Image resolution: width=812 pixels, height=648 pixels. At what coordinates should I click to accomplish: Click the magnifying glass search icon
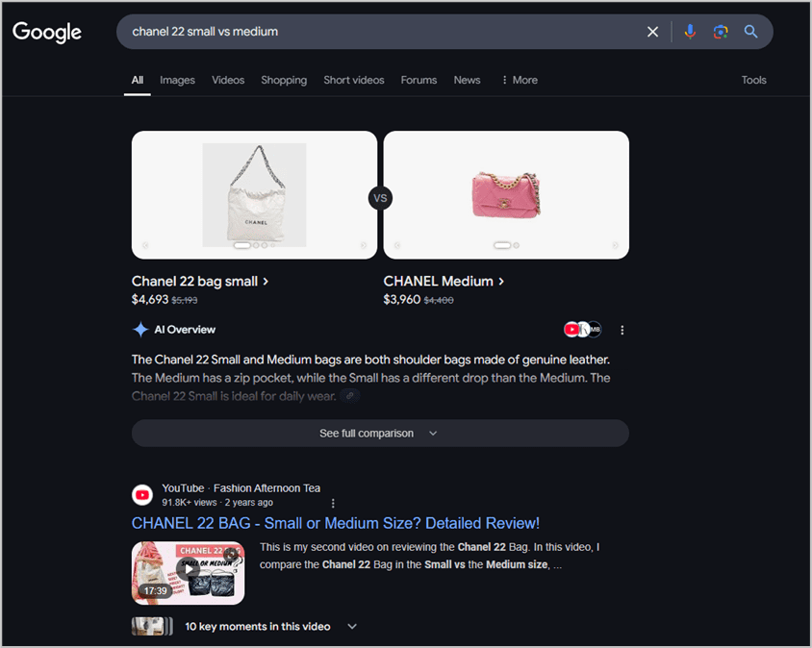click(750, 32)
